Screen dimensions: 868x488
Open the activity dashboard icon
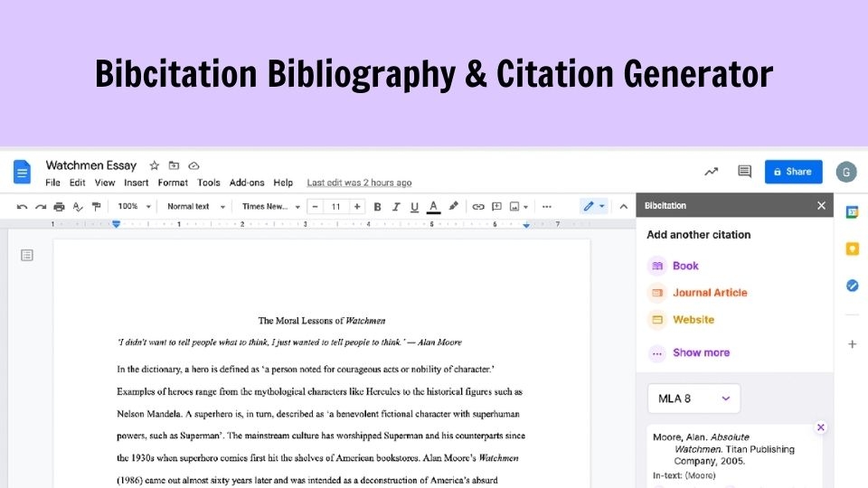point(712,172)
